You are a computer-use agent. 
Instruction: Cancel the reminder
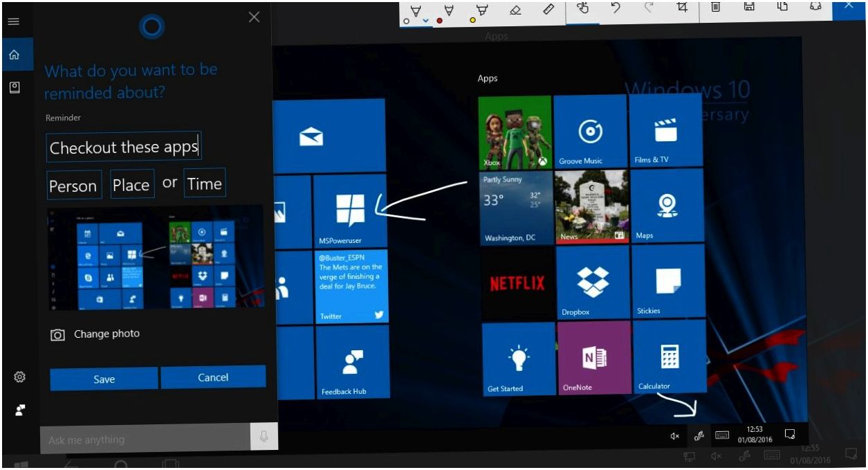[x=213, y=377]
